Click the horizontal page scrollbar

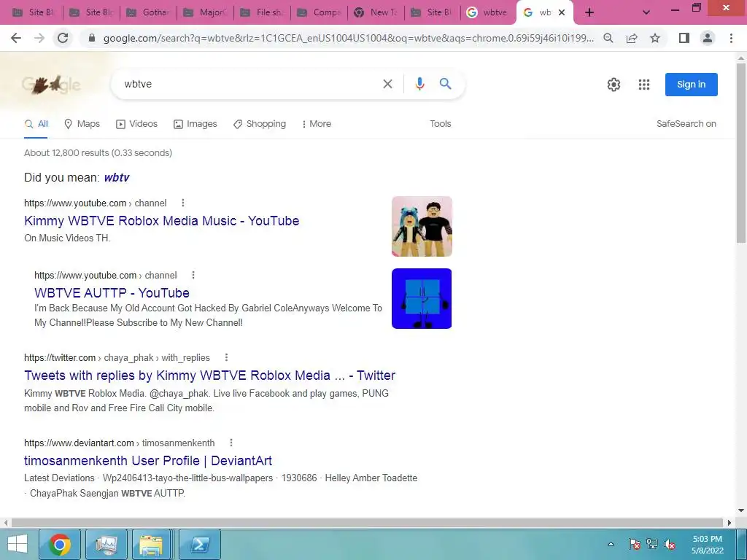[367, 523]
